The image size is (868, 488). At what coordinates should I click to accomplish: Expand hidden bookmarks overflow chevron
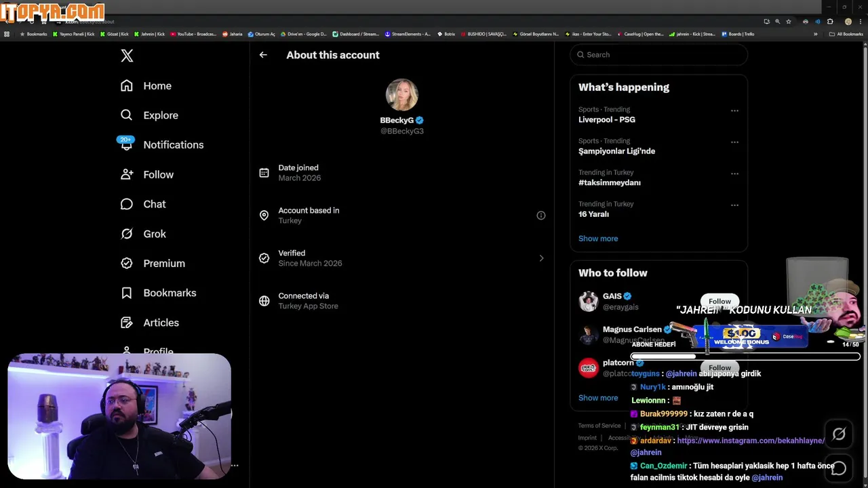(x=815, y=34)
